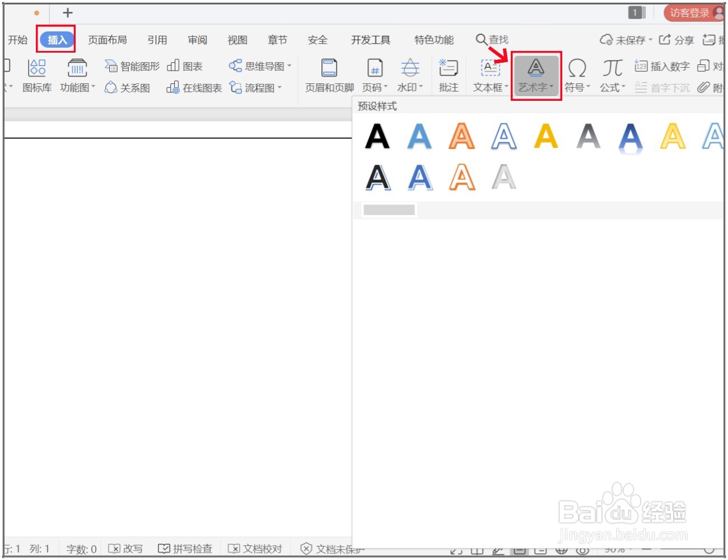Screen dimensions: 728x560
Task: Click 文档校对 document proofreading
Action: click(255, 549)
